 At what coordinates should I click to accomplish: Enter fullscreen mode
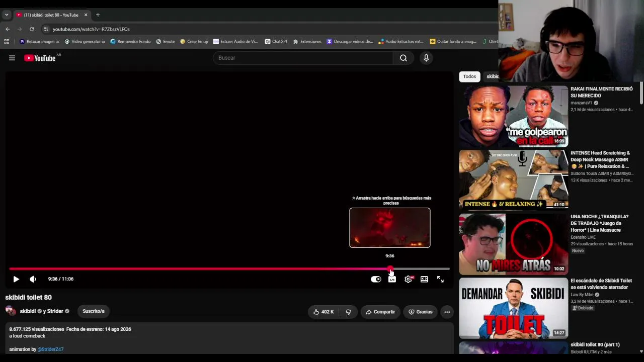click(440, 279)
